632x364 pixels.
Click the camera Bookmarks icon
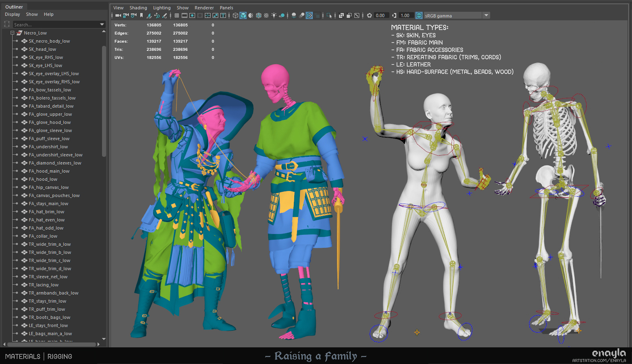[x=141, y=15]
